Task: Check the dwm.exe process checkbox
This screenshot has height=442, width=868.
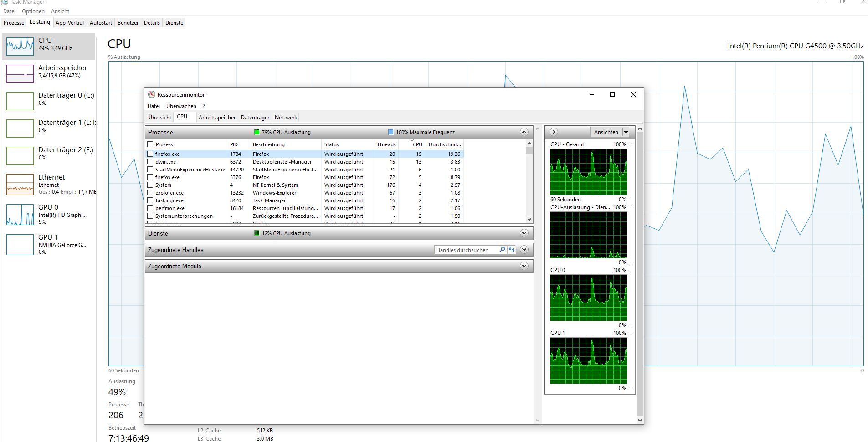Action: [150, 162]
